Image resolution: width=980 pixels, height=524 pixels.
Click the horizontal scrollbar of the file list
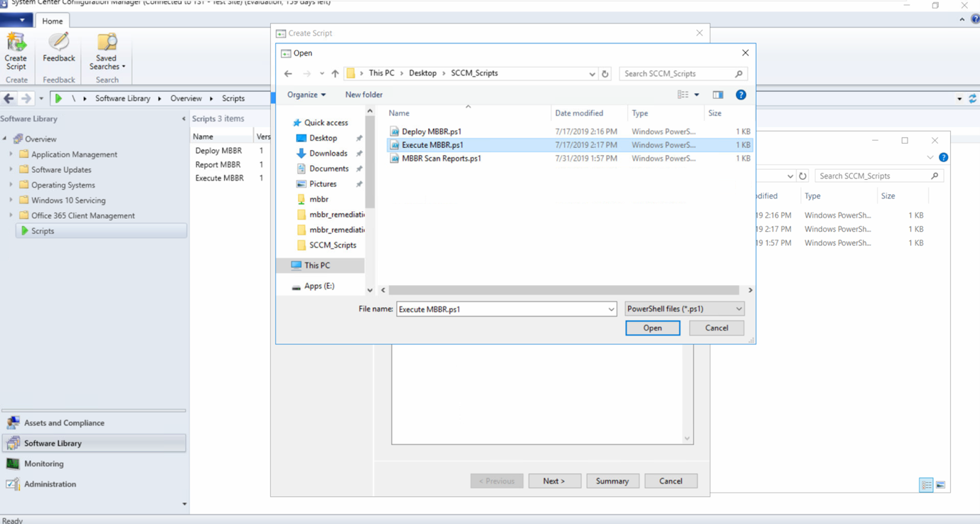click(x=564, y=290)
